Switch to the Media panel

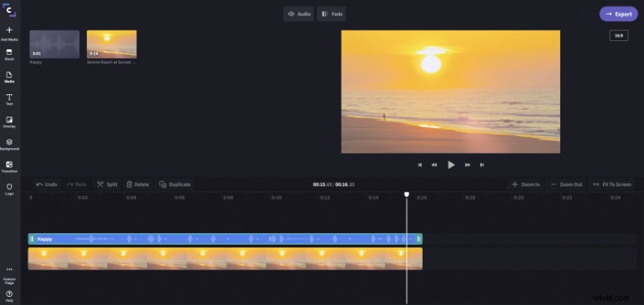click(x=9, y=76)
